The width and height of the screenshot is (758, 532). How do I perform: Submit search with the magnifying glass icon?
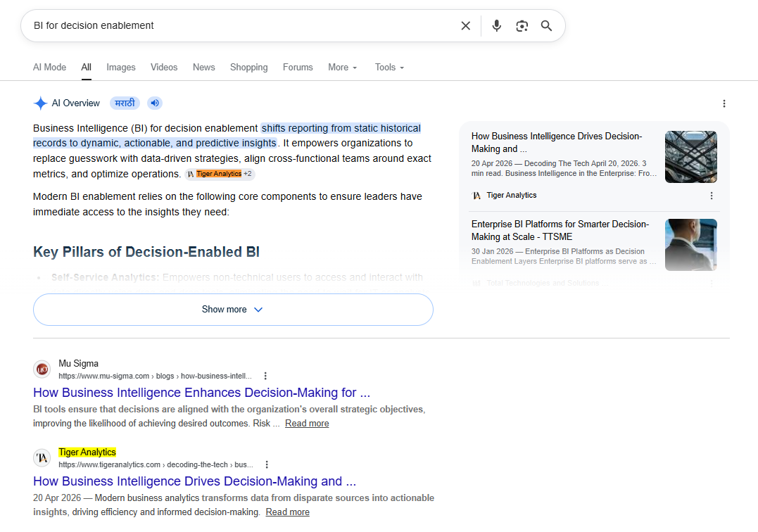click(546, 25)
